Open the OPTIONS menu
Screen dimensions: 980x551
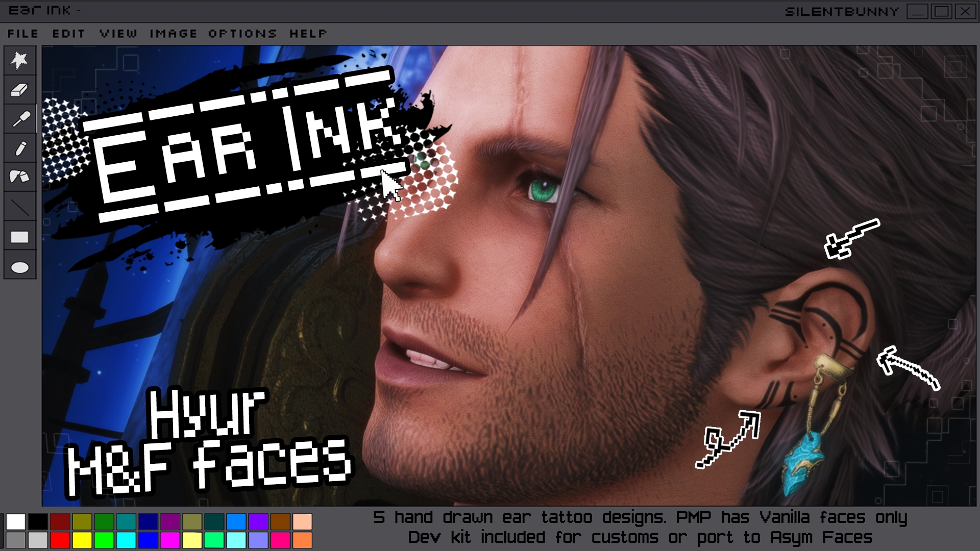tap(242, 34)
